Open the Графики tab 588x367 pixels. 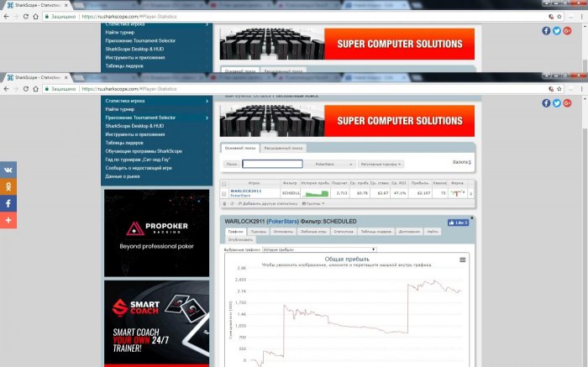point(235,232)
